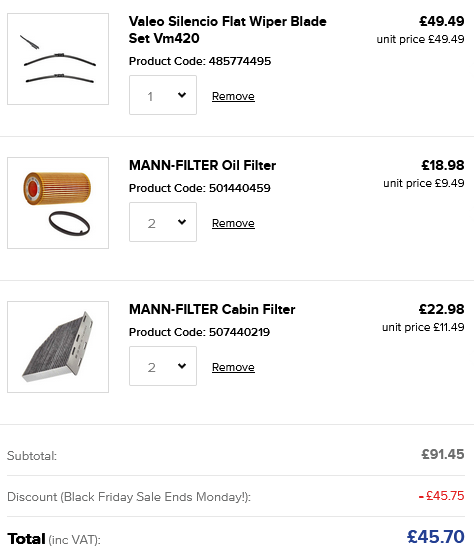Open the MANN-FILTER Cabin Filter title
Image resolution: width=474 pixels, height=556 pixels.
pos(212,309)
